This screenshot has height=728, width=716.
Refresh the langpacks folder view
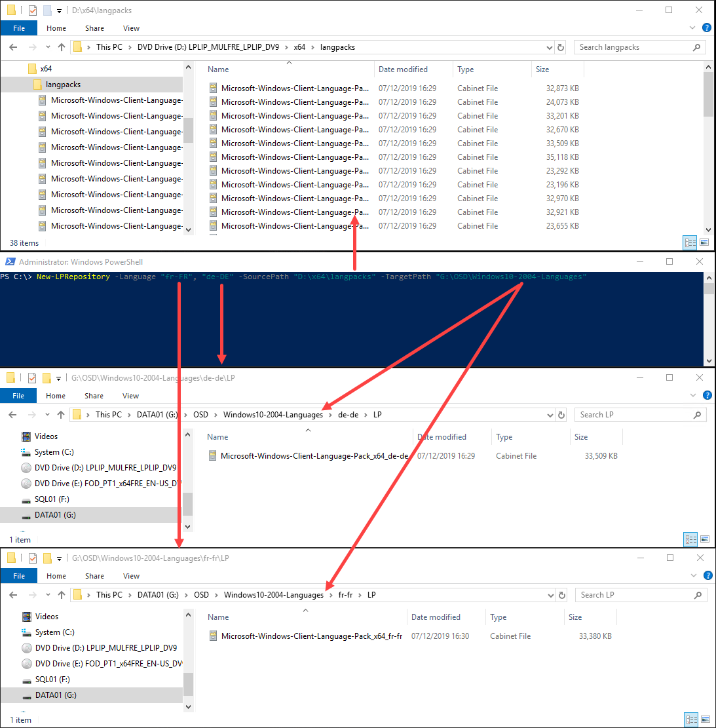point(561,47)
